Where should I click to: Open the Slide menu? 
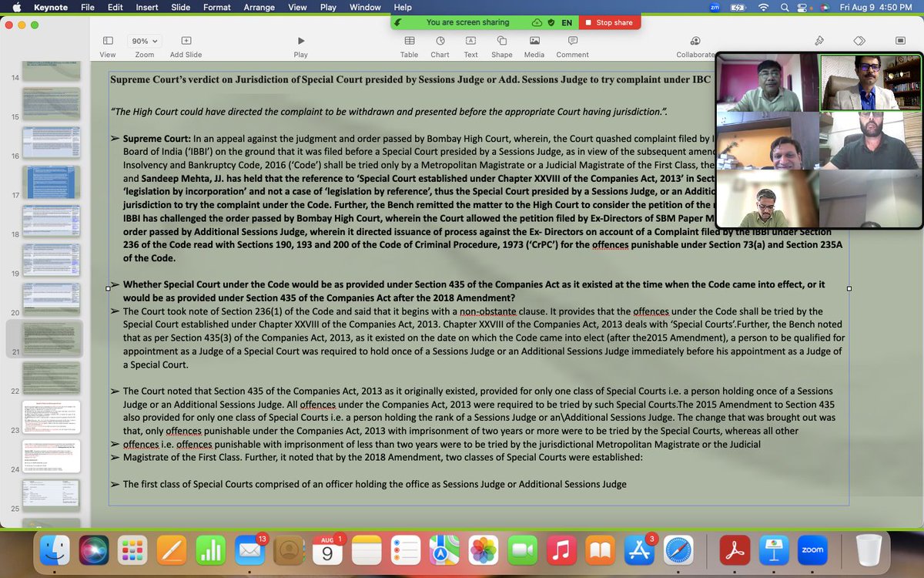pos(181,7)
